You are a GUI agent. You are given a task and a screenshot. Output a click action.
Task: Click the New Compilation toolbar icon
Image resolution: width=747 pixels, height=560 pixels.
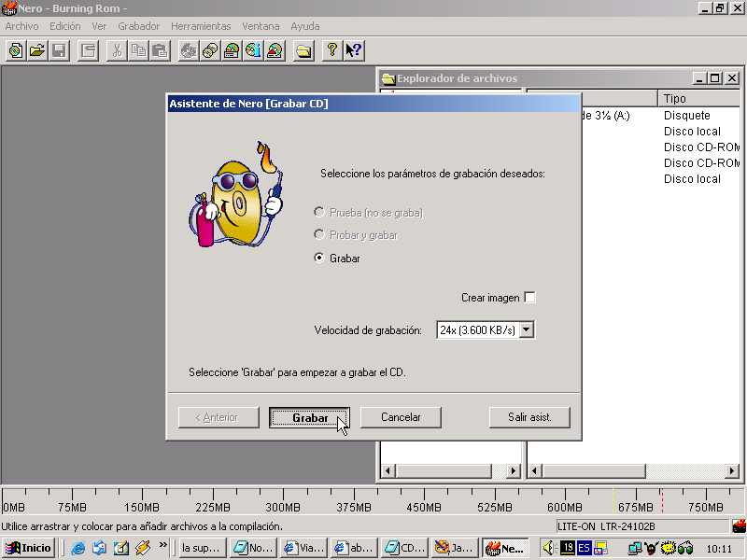point(15,50)
